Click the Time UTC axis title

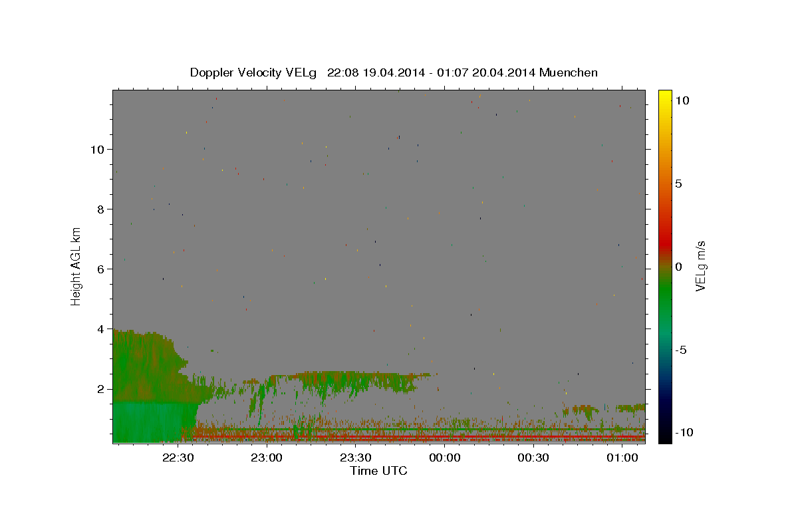coord(378,471)
